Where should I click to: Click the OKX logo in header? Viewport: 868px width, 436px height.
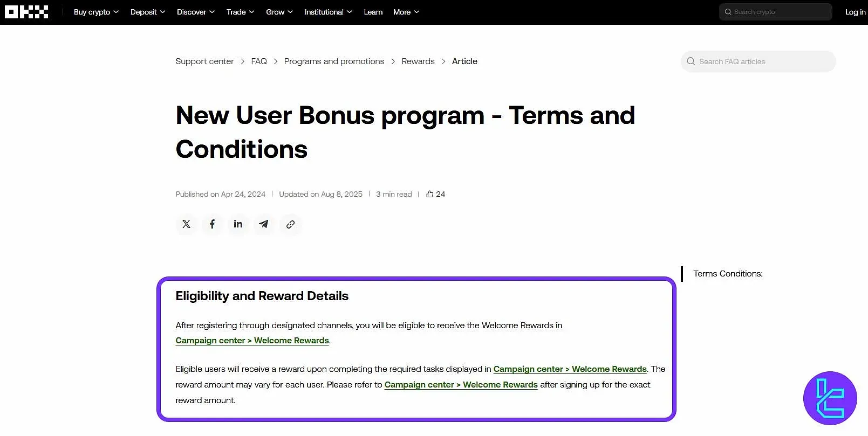26,12
